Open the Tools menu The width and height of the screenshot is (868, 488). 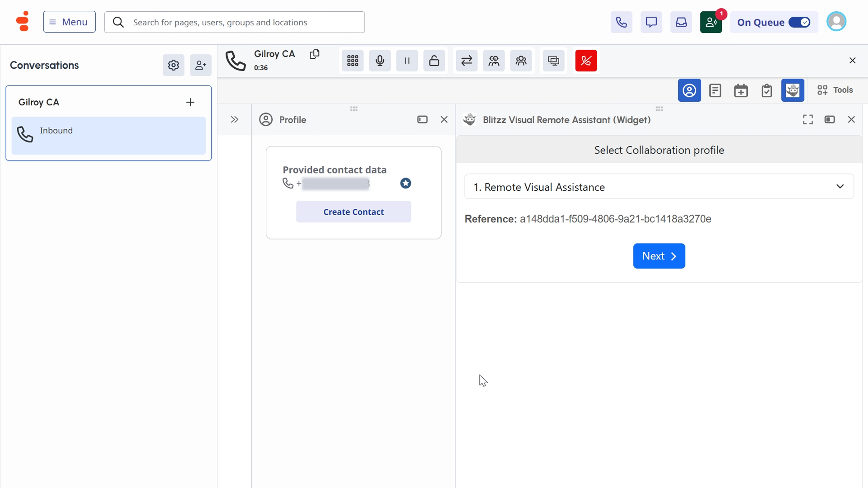pos(835,90)
